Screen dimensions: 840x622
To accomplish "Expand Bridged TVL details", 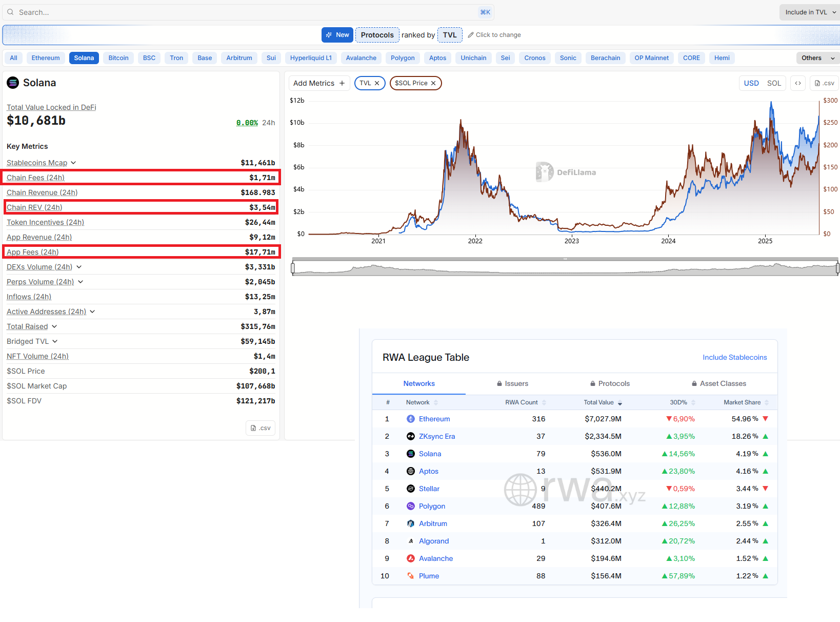I will [55, 341].
